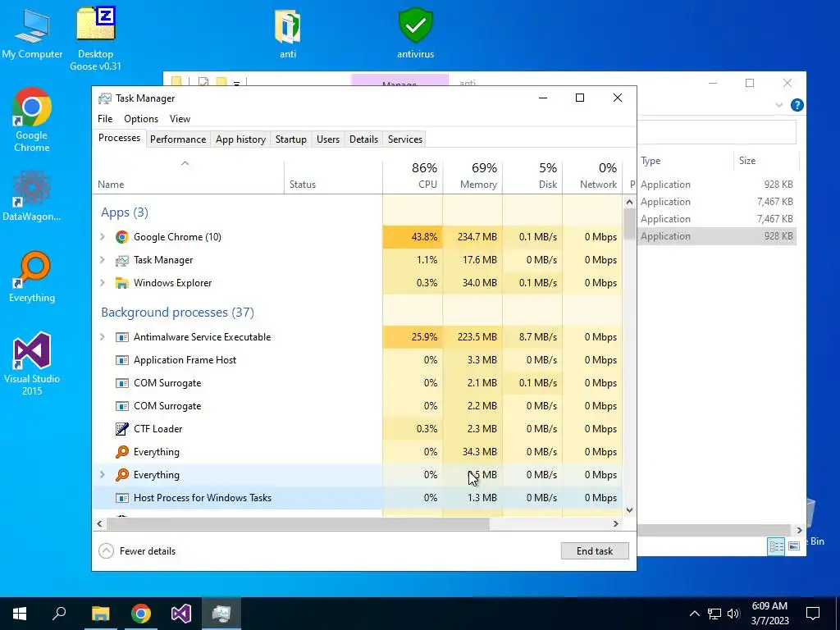Expand the highlighted Everything process row
Image resolution: width=840 pixels, height=630 pixels.
click(x=103, y=475)
